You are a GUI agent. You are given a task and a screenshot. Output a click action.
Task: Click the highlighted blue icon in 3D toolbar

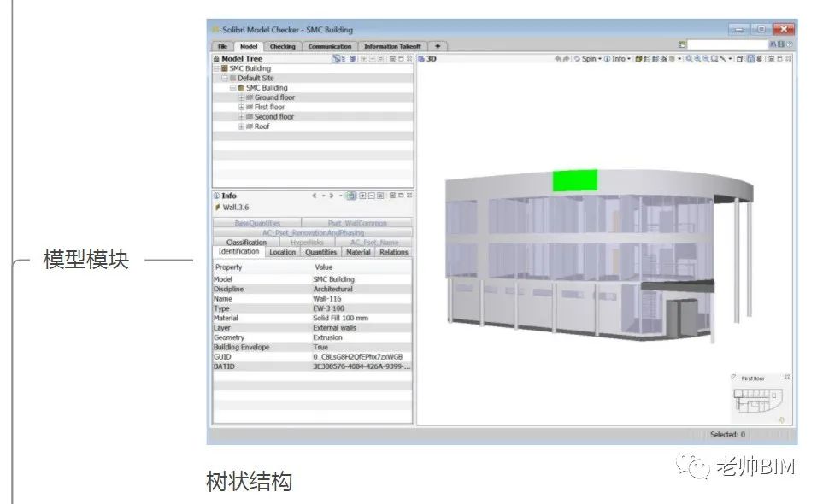tap(751, 59)
